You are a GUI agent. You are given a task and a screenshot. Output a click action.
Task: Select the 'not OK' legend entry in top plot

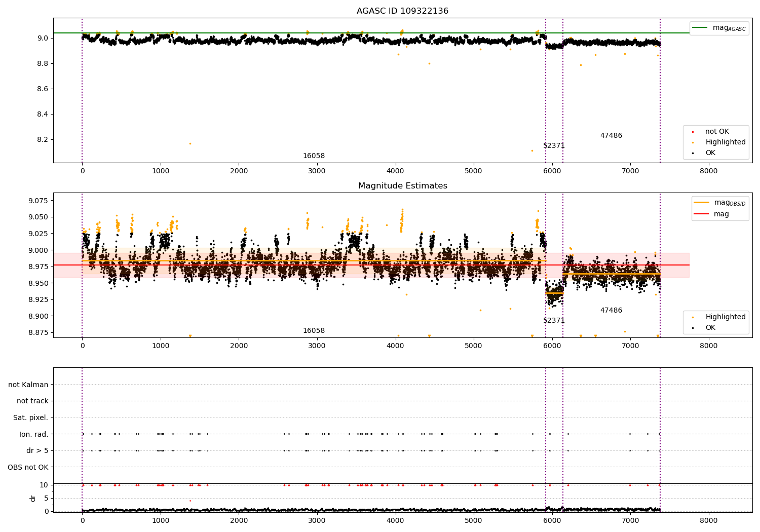(x=717, y=132)
